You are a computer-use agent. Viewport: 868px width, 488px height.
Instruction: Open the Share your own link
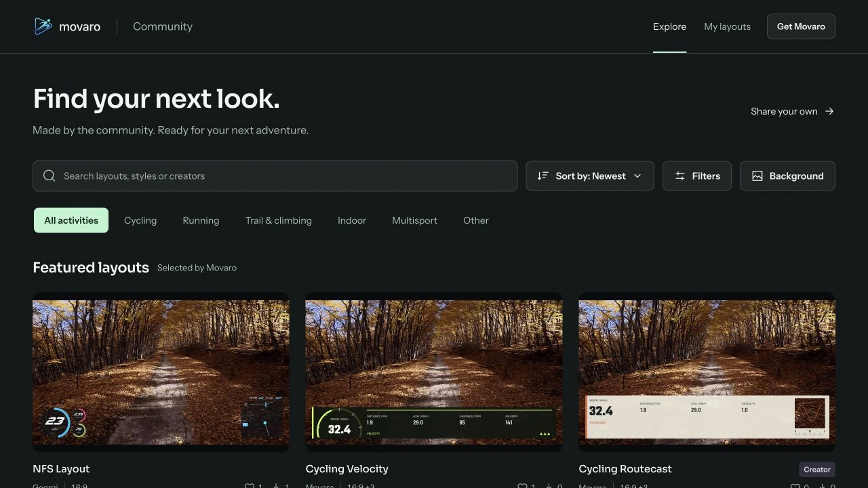click(x=792, y=111)
